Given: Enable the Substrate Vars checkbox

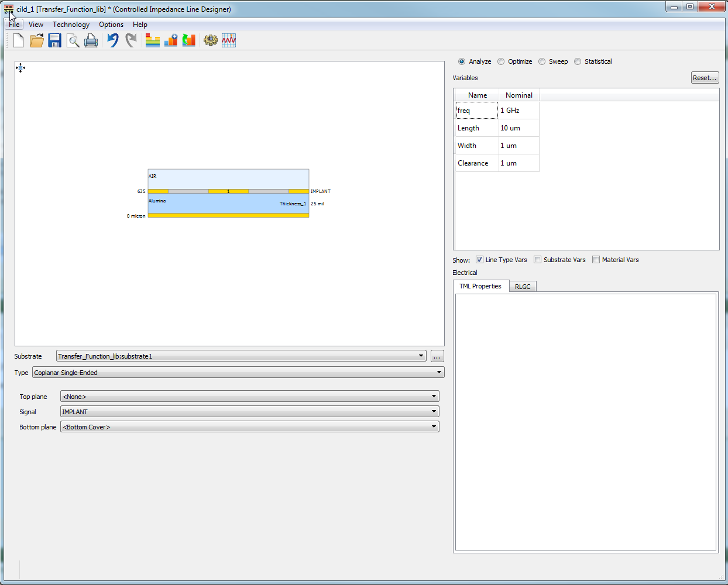Looking at the screenshot, I should point(537,260).
